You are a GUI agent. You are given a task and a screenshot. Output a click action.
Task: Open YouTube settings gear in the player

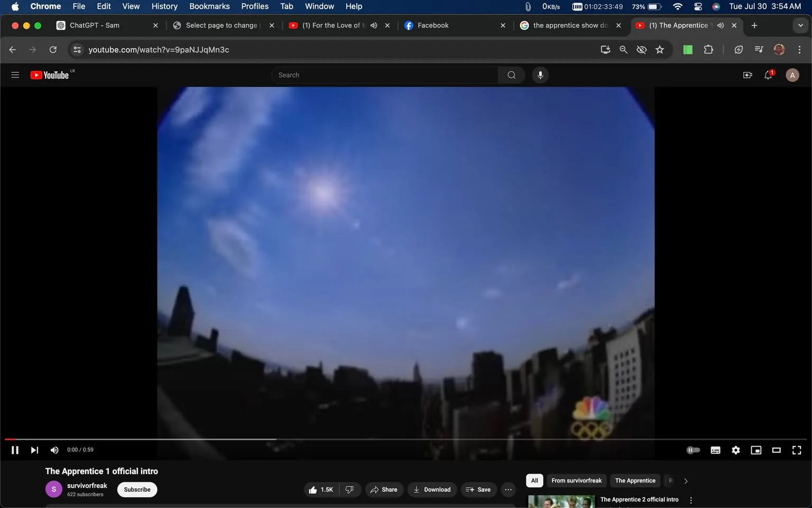(735, 450)
